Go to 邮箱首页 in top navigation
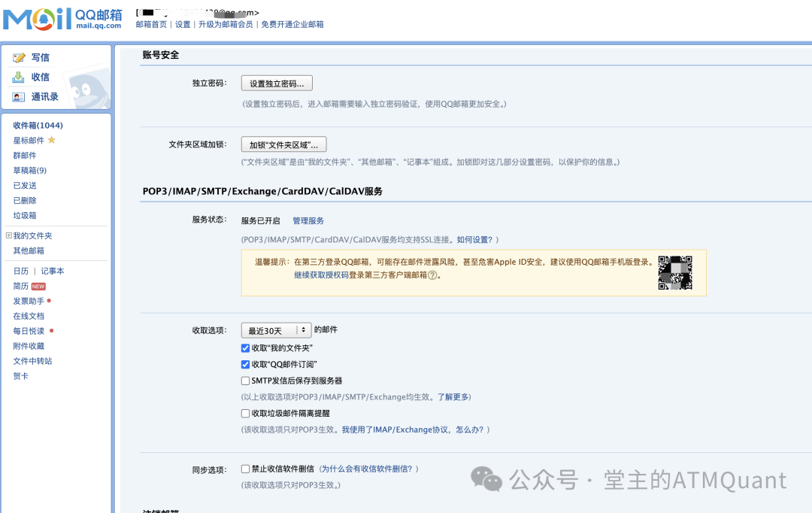812x513 pixels. click(151, 24)
